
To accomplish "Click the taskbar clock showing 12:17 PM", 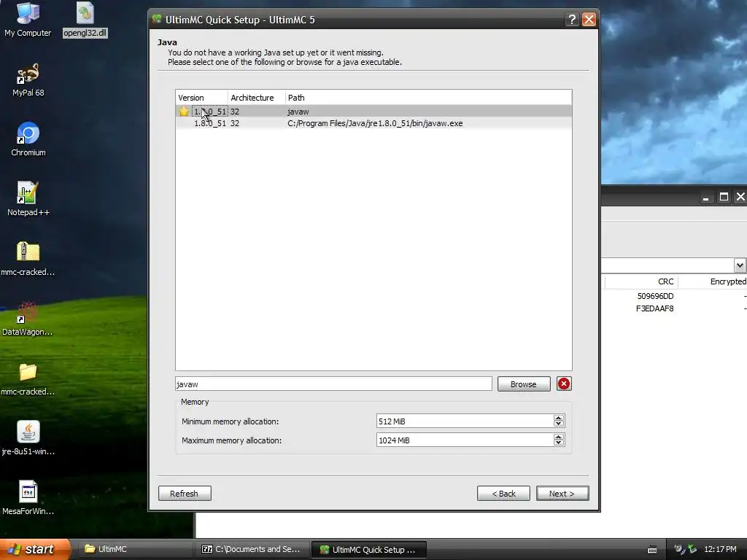I will (720, 549).
